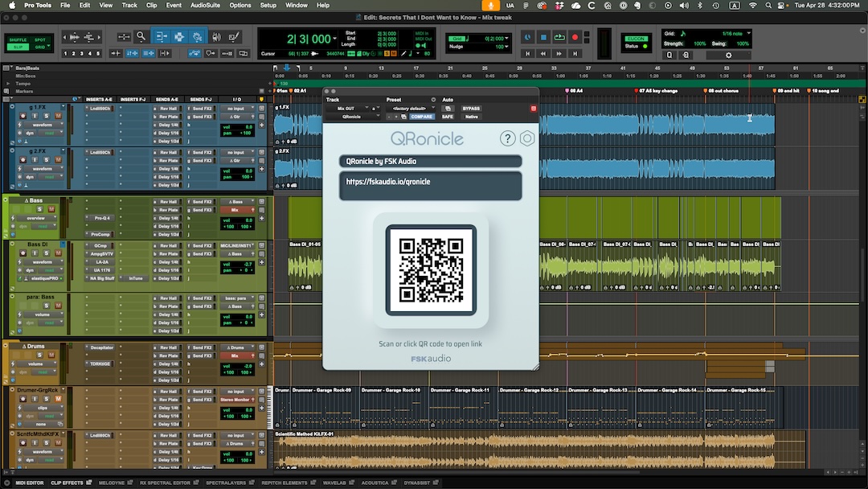Recall zoom preset 1
Image resolution: width=868 pixels, height=489 pixels.
tap(65, 54)
